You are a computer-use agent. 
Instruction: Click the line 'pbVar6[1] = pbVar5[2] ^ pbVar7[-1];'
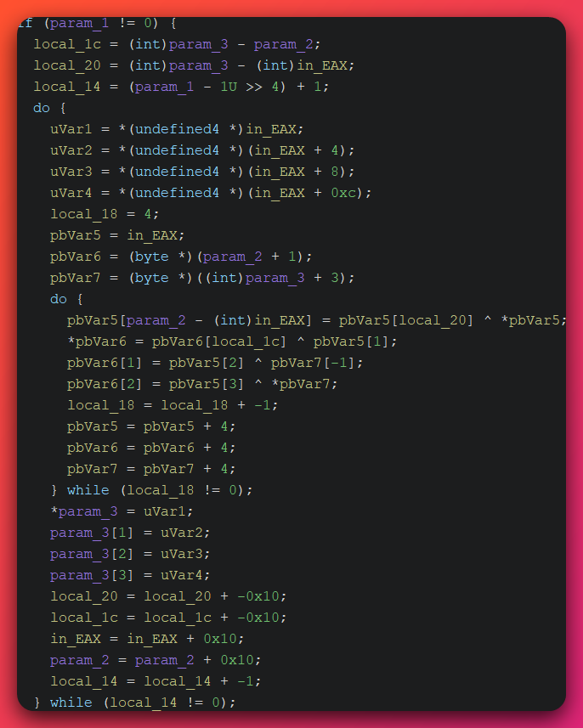point(215,363)
